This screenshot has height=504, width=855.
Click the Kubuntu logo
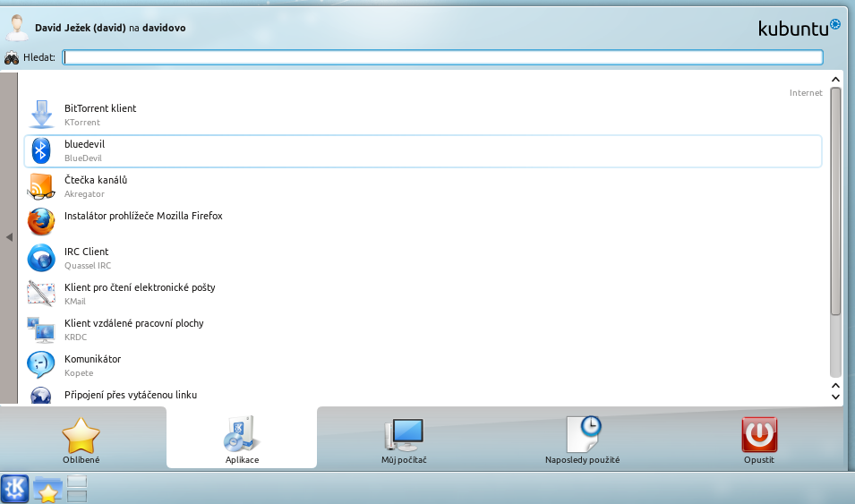(799, 28)
